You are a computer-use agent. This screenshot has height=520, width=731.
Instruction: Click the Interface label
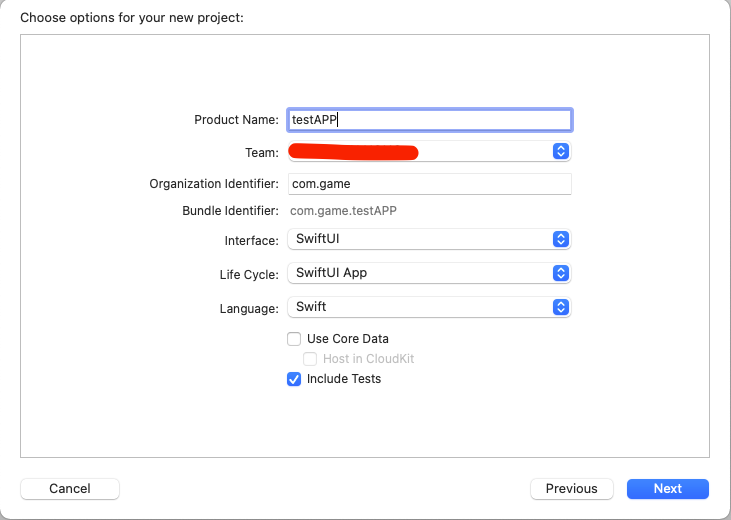[x=252, y=241]
